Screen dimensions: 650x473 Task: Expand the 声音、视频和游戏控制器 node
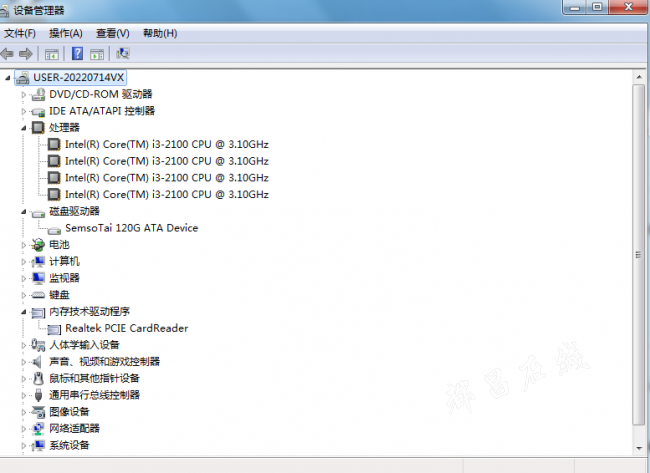click(x=24, y=362)
